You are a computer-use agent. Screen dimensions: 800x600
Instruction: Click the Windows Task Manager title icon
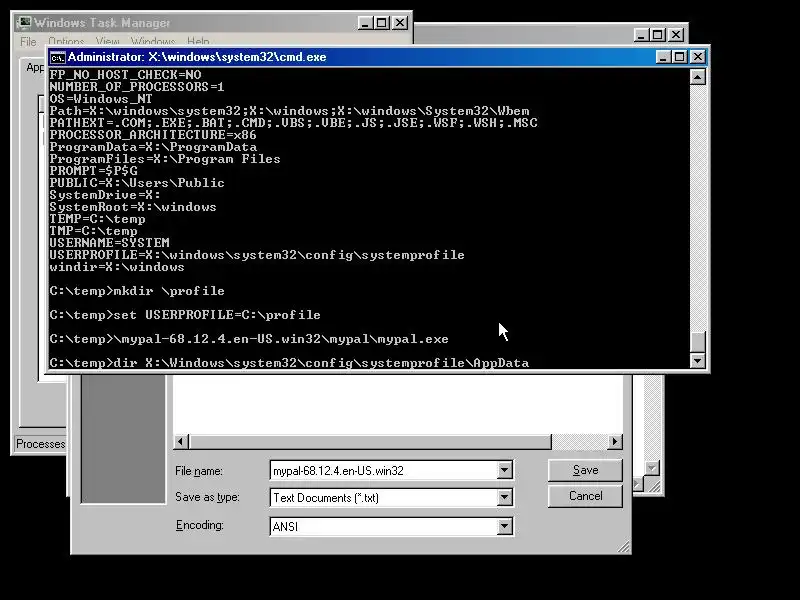23,22
